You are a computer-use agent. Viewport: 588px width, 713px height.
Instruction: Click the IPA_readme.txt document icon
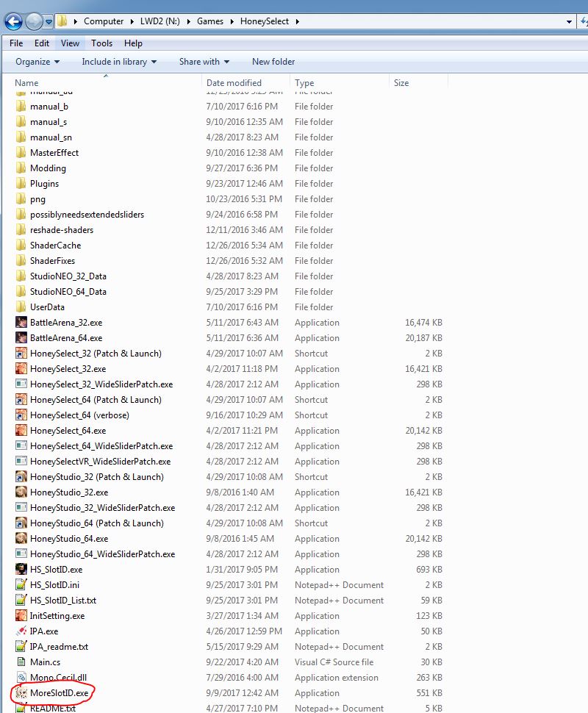21,647
